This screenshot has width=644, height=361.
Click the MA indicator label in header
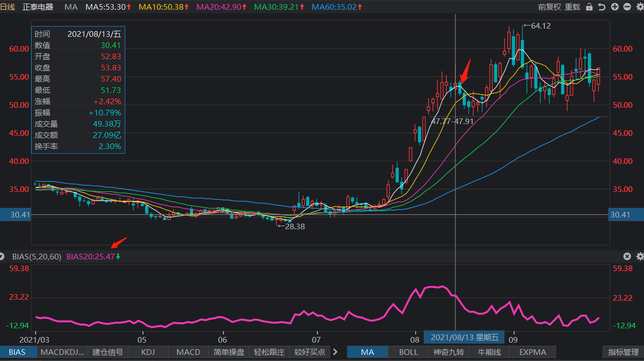71,7
